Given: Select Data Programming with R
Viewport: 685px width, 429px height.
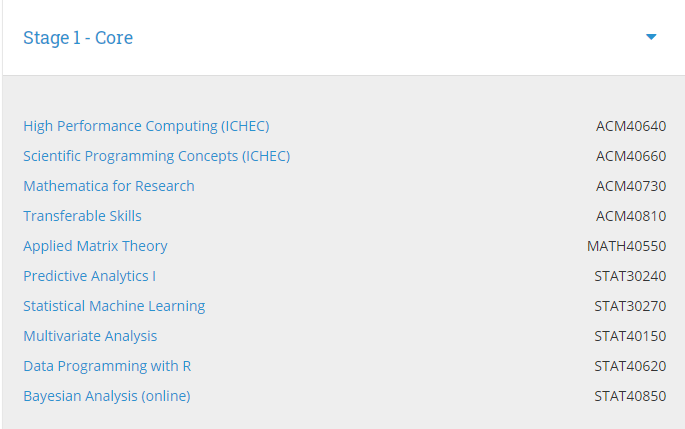Looking at the screenshot, I should [x=107, y=366].
